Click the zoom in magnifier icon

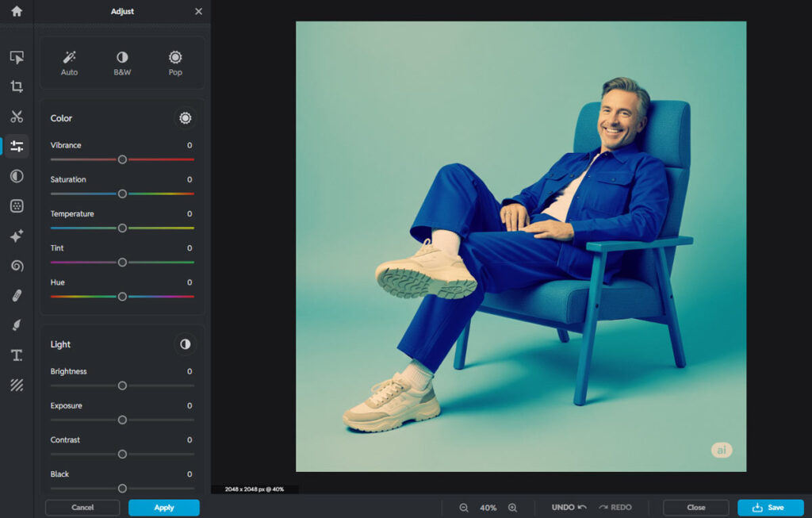[x=512, y=508]
